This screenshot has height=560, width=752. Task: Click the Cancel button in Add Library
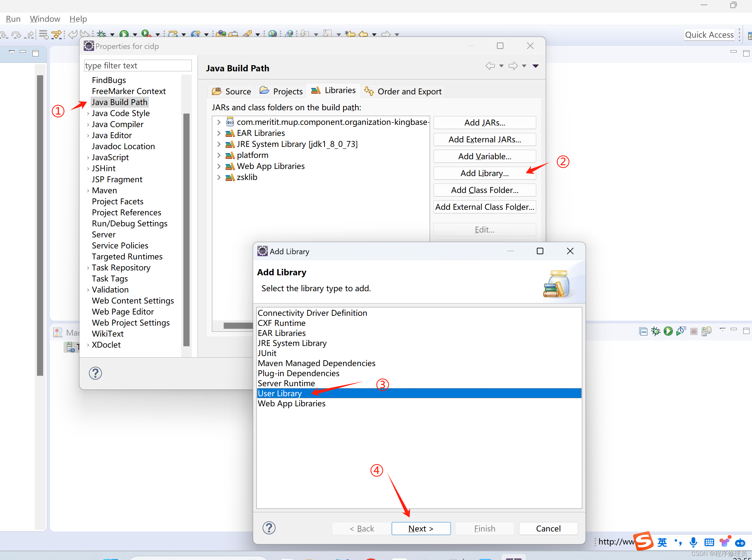548,528
